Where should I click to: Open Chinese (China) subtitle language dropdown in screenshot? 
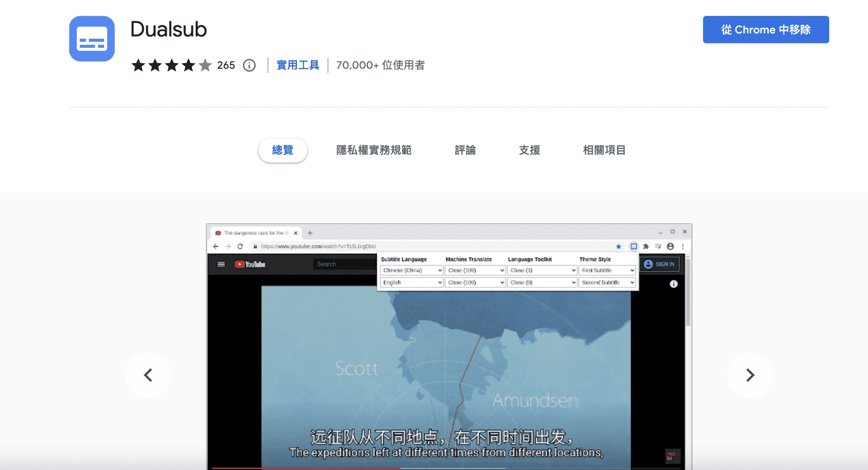coord(412,271)
